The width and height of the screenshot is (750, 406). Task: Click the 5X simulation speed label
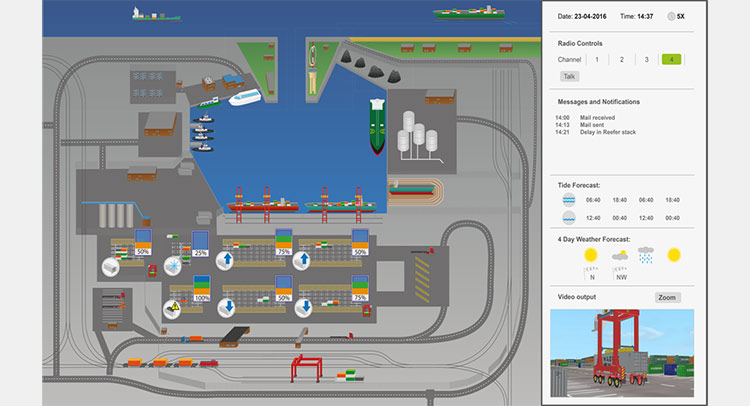coord(681,16)
